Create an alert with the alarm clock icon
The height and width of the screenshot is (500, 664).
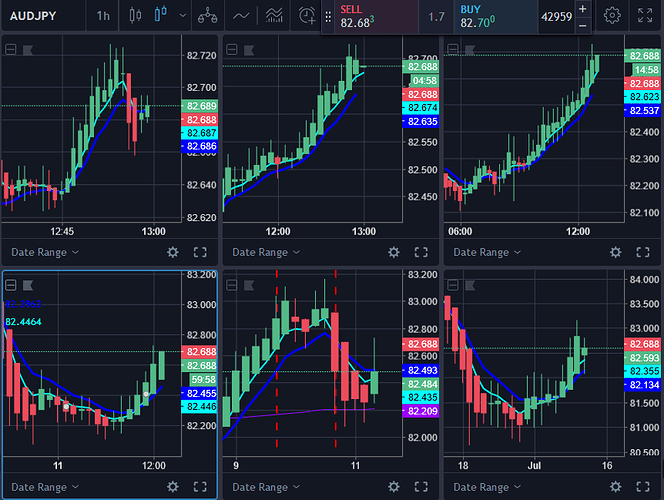click(x=307, y=15)
